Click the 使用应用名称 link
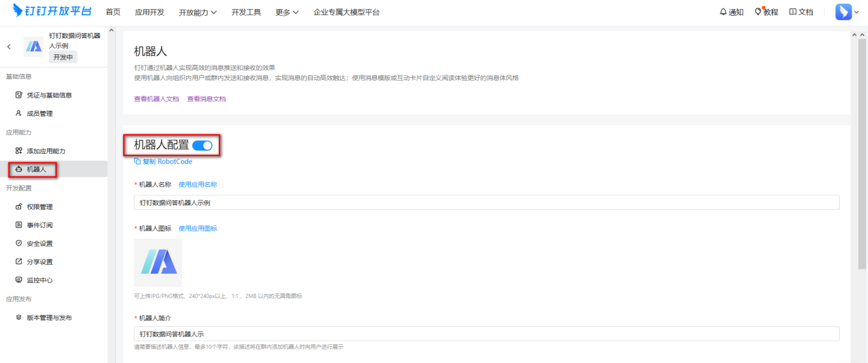The image size is (868, 363). click(198, 185)
